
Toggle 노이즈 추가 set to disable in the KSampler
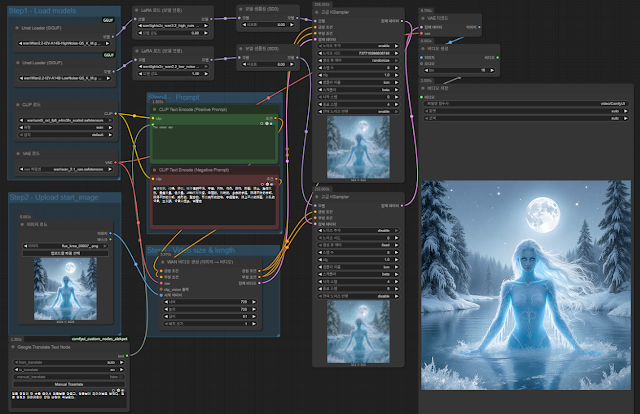tap(358, 231)
